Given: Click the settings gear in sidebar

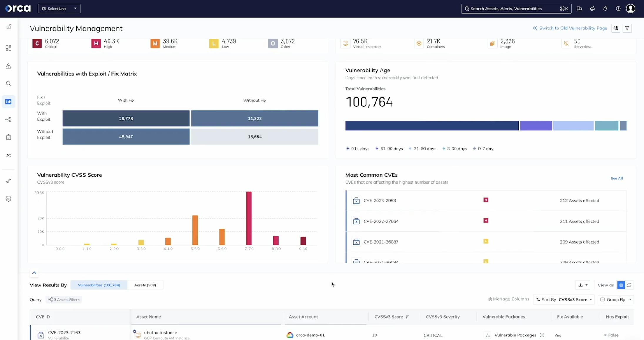Looking at the screenshot, I should click(x=8, y=199).
